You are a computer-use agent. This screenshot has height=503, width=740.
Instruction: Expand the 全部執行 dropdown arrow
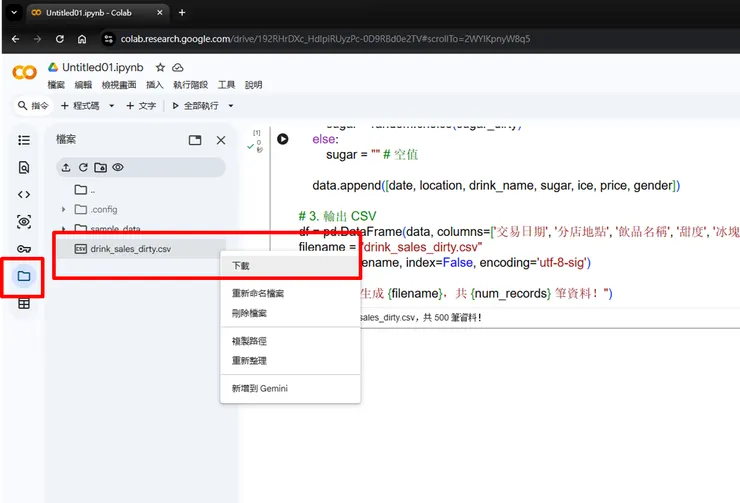click(231, 106)
